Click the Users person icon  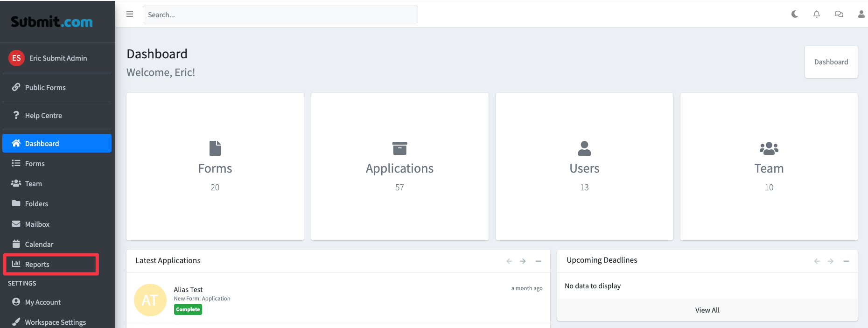coord(584,148)
